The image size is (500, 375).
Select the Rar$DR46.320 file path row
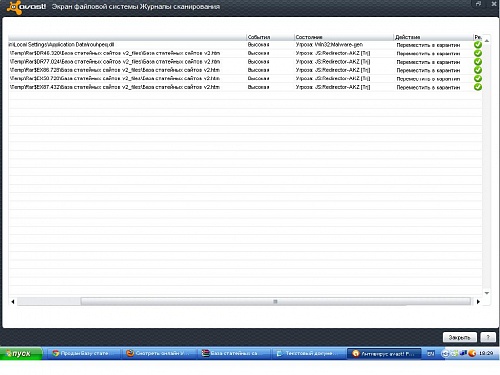click(114, 53)
